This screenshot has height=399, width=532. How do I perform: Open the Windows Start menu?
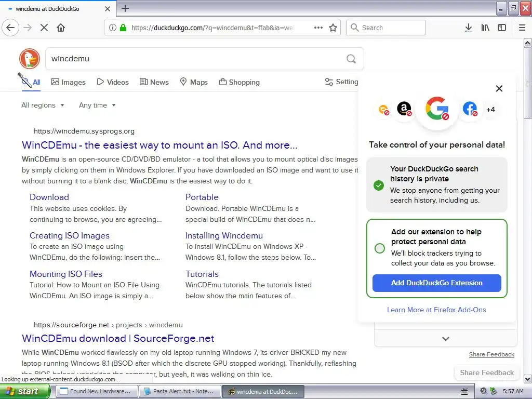pos(25,391)
